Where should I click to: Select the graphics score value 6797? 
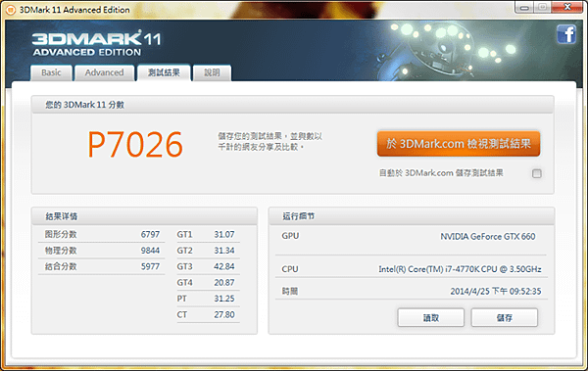pos(150,235)
